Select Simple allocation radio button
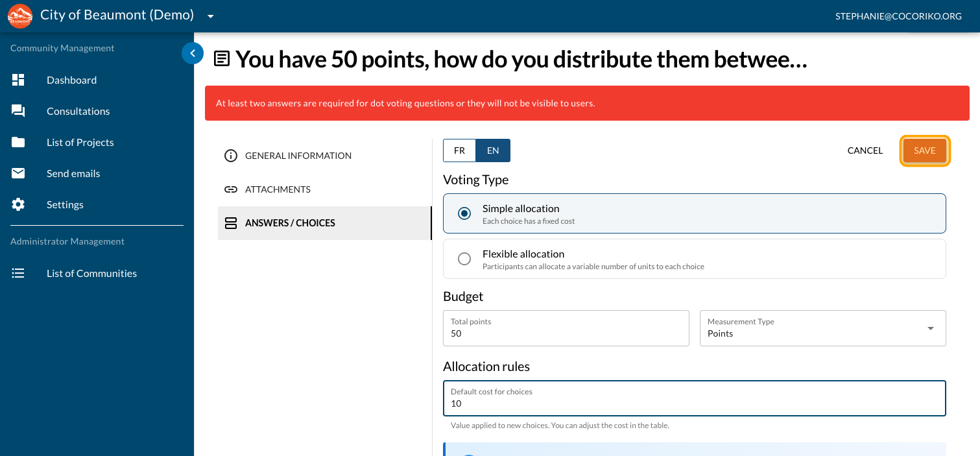 coord(464,213)
